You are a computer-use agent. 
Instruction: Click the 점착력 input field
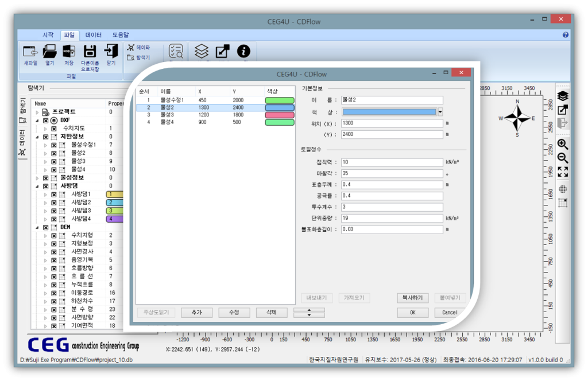tap(392, 162)
